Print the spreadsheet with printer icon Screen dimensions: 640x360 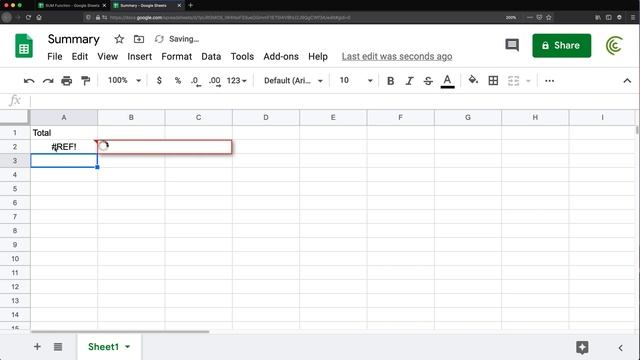(x=67, y=81)
